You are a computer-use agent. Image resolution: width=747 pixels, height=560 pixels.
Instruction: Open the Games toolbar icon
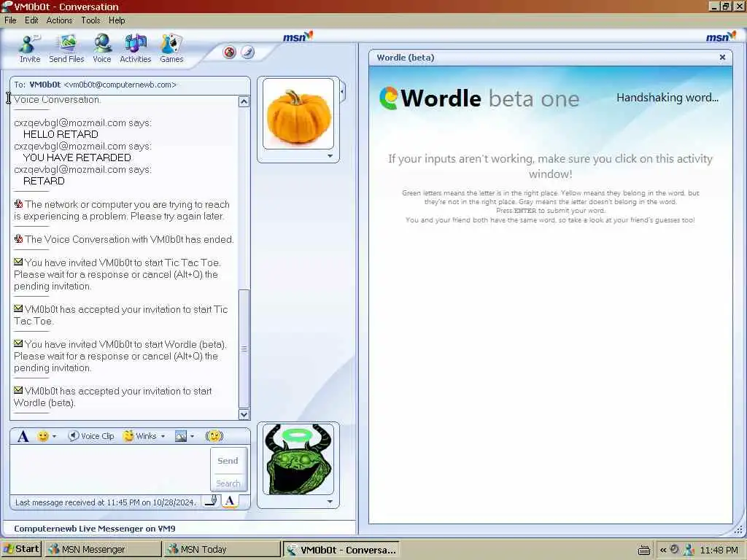[171, 49]
